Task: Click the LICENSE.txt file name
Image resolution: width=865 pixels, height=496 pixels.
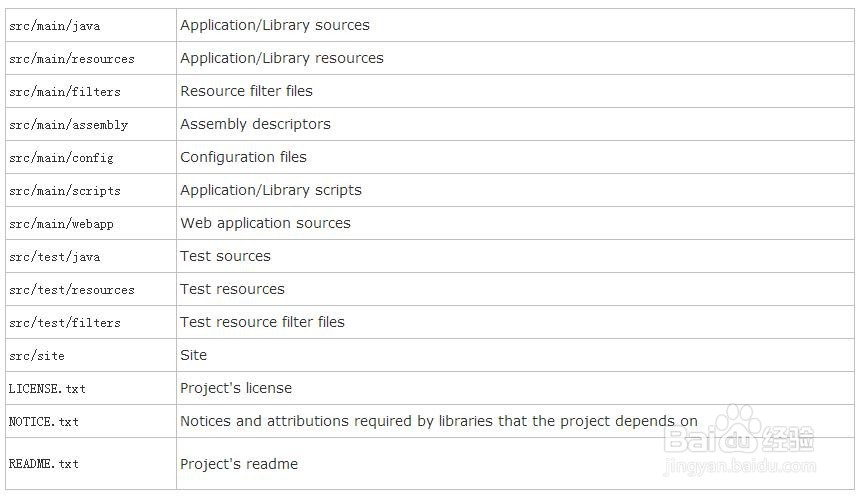Action: (47, 389)
